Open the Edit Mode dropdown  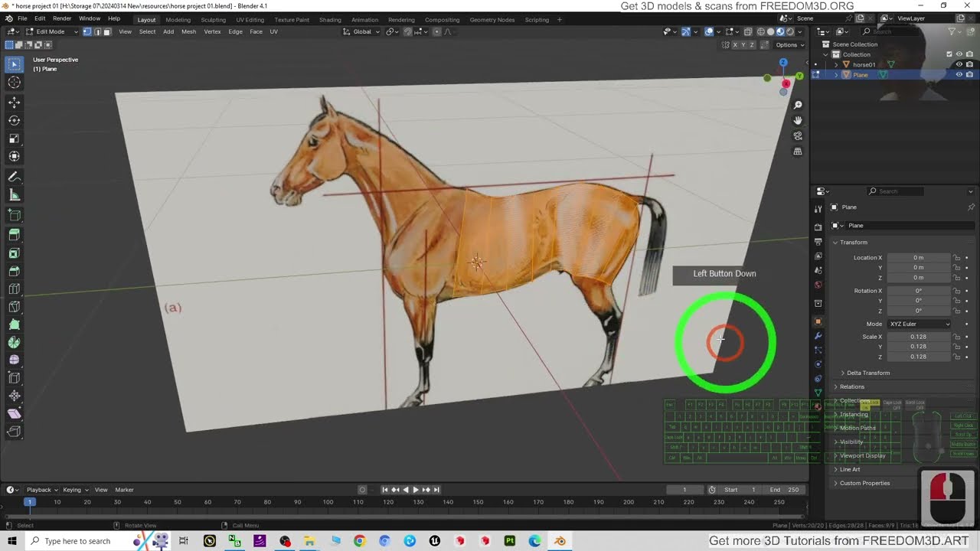point(52,31)
